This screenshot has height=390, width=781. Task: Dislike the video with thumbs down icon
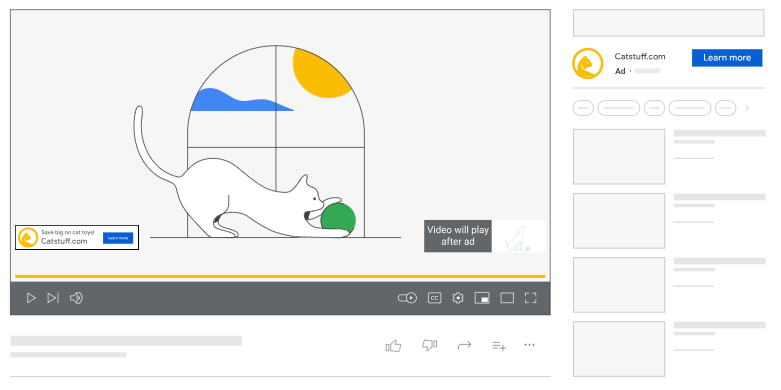[429, 345]
